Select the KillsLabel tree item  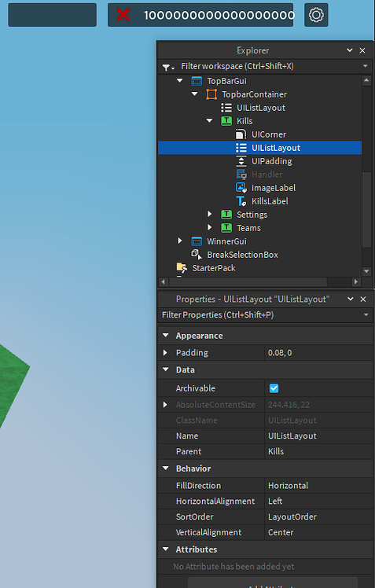[x=270, y=201]
